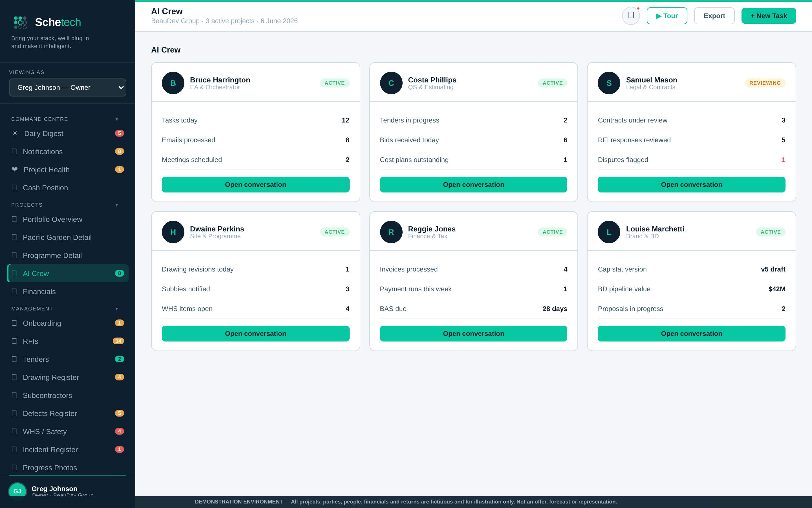The width and height of the screenshot is (812, 508).
Task: Click Louise Marchetti's L avatar
Action: pos(609,232)
